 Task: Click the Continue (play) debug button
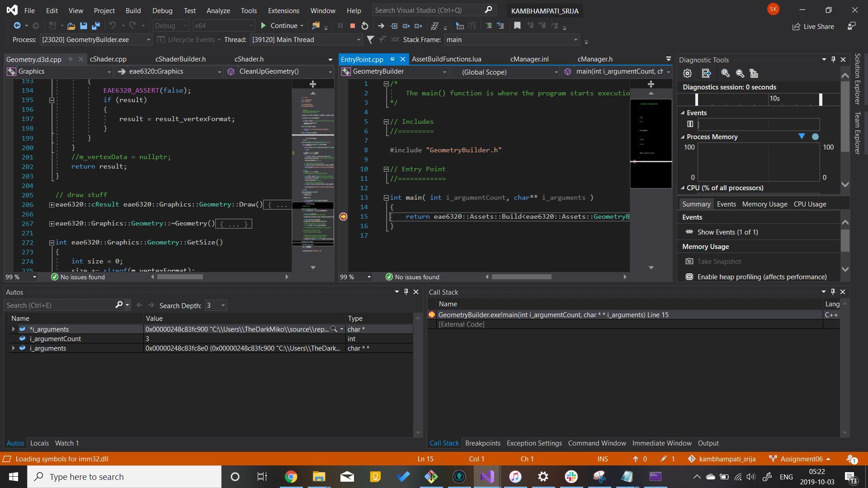264,25
